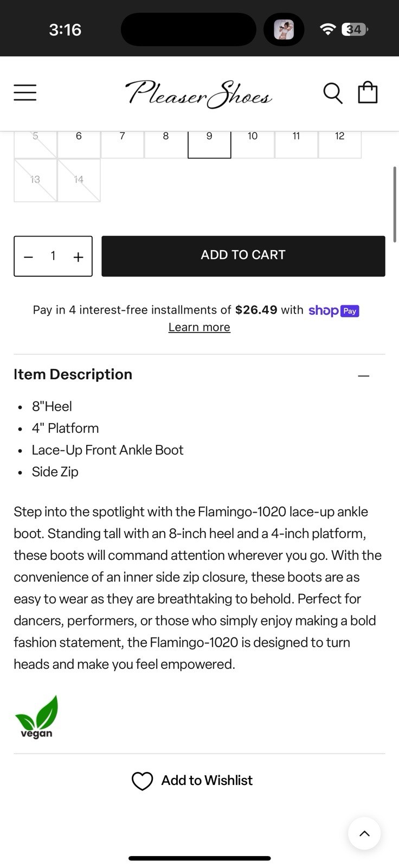Tap the profile avatar in status bar
399x868 pixels.
[x=284, y=29]
